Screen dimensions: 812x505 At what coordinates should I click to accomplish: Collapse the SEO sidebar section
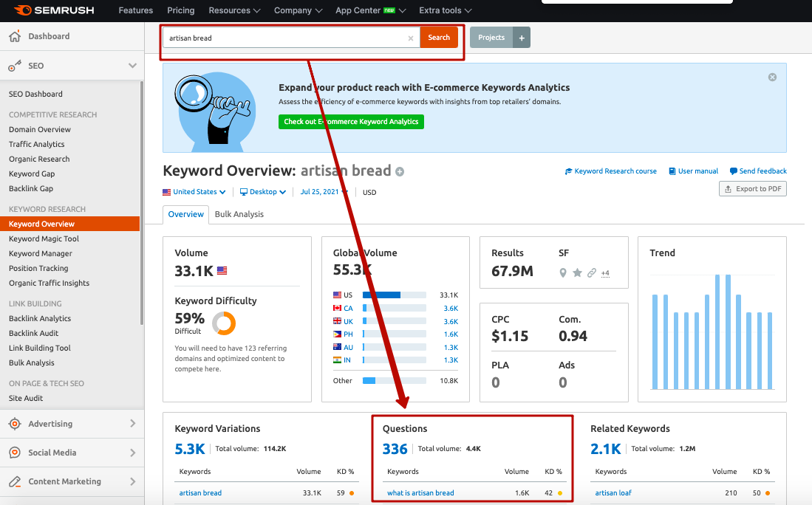coord(132,66)
